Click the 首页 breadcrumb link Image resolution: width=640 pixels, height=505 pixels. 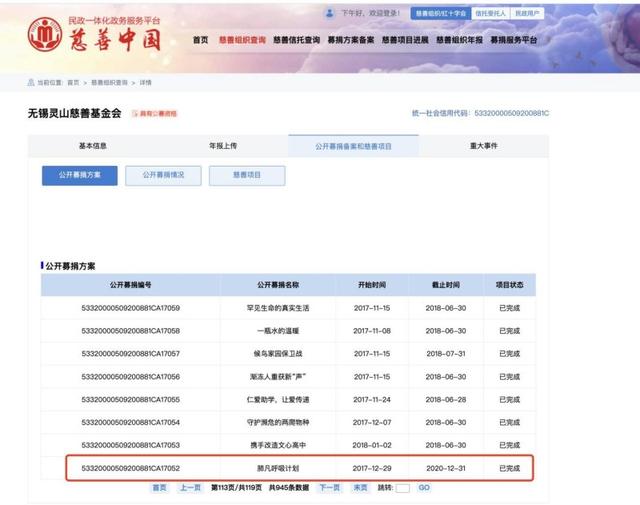(x=73, y=82)
